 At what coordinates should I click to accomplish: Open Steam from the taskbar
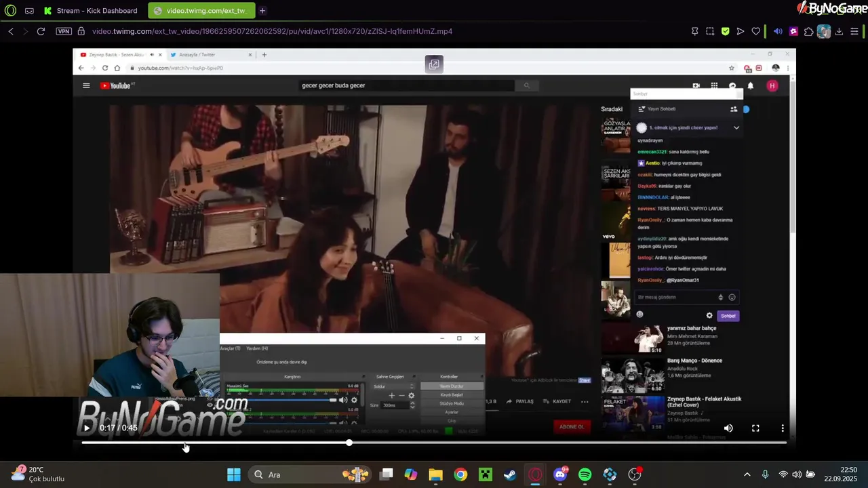[510, 474]
